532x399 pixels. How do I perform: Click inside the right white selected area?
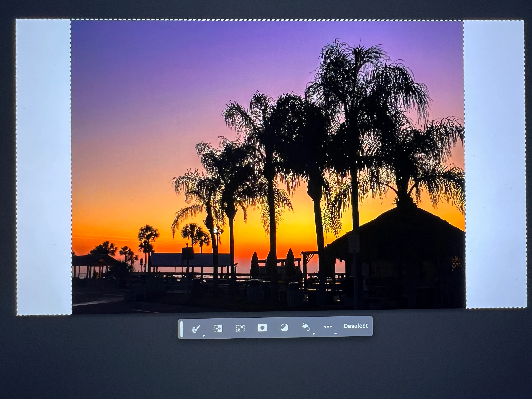pos(494,163)
